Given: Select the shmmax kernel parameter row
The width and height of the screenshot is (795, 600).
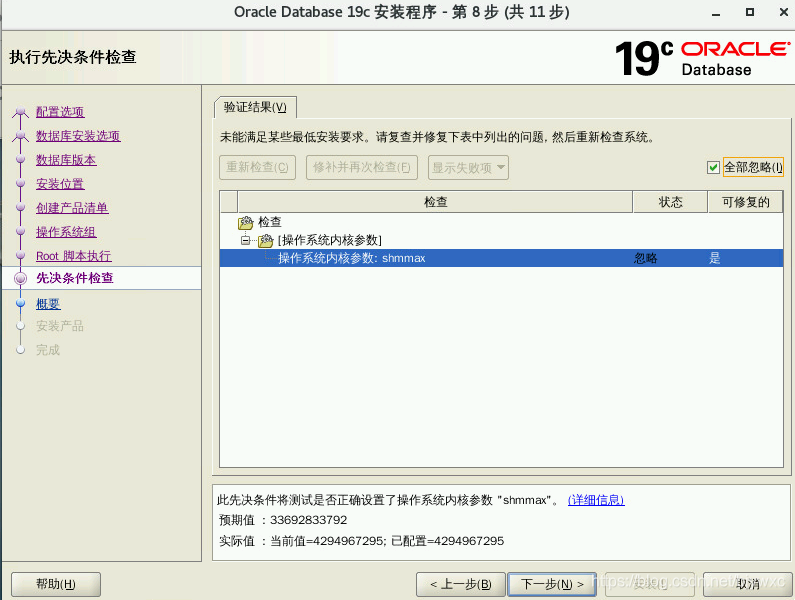Looking at the screenshot, I should [501, 258].
